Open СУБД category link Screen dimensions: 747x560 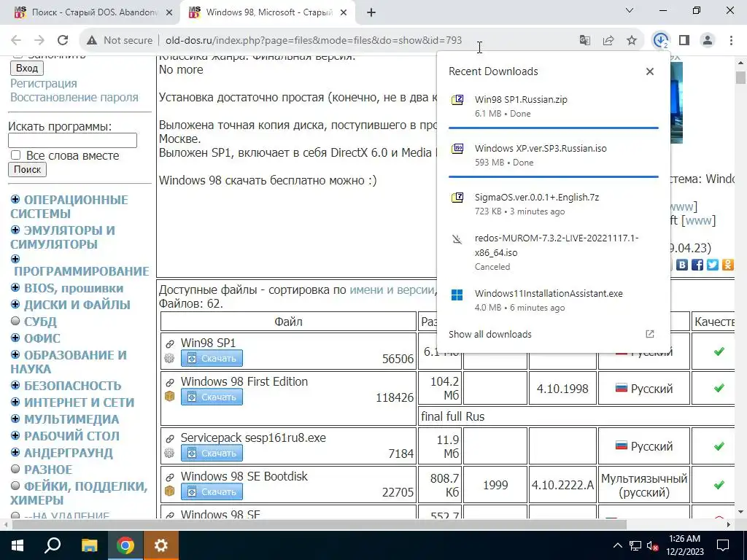click(x=41, y=322)
